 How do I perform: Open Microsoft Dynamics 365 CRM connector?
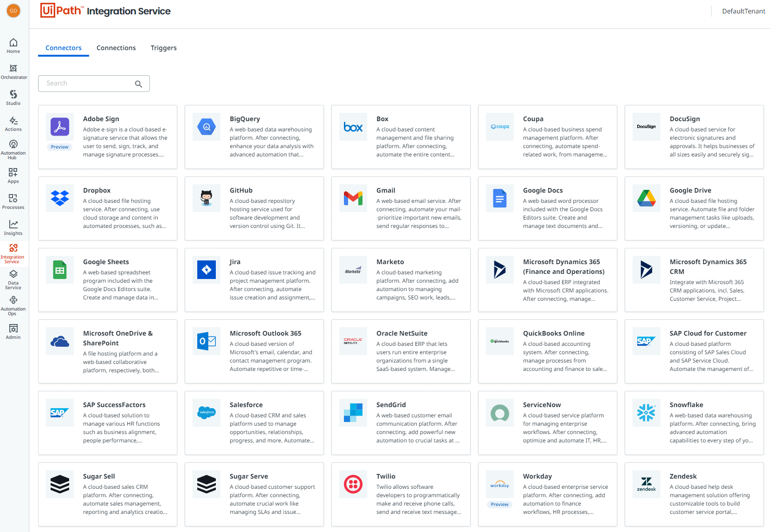click(708, 266)
